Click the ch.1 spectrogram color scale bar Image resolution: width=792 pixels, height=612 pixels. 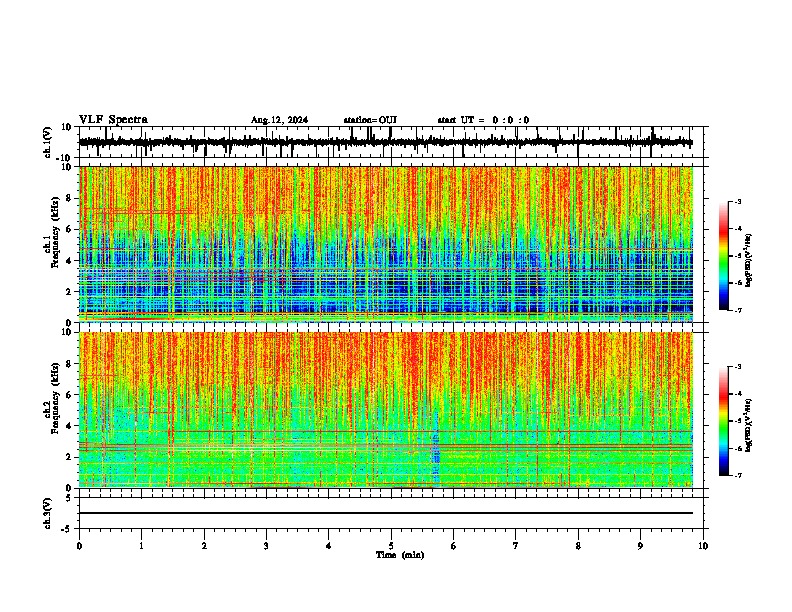pyautogui.click(x=724, y=256)
